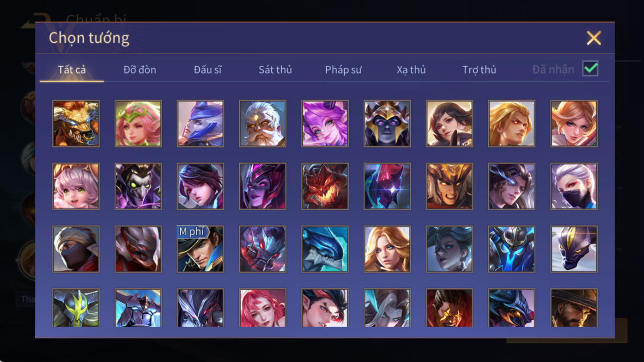Screen dimensions: 644x362
Task: Switch to the Xạ thủ tab
Action: 411,69
